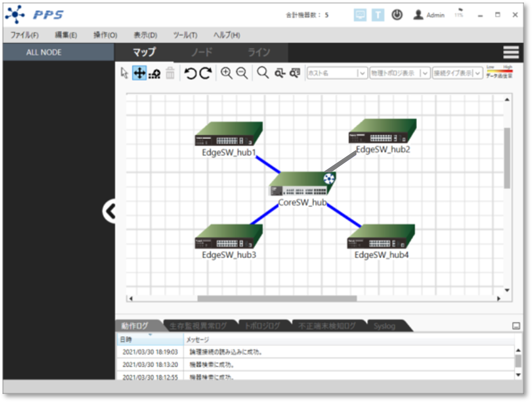The height and width of the screenshot is (402, 532).
Task: Minimize the log panel with corner icon
Action: 516,326
